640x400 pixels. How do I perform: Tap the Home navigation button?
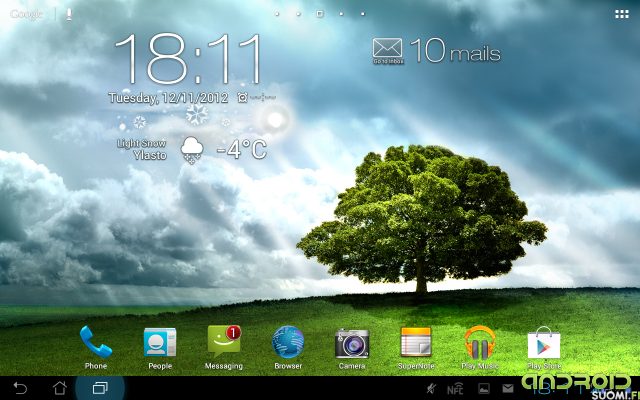[x=60, y=388]
